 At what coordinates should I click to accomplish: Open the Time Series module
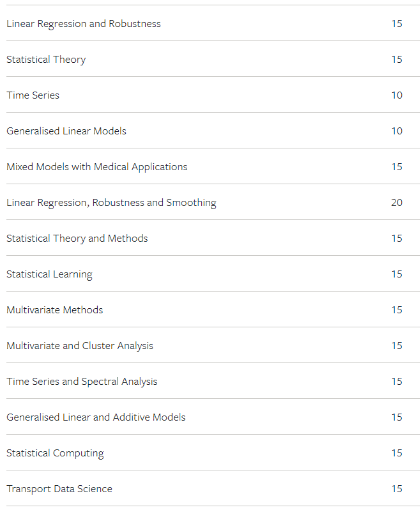pyautogui.click(x=33, y=95)
